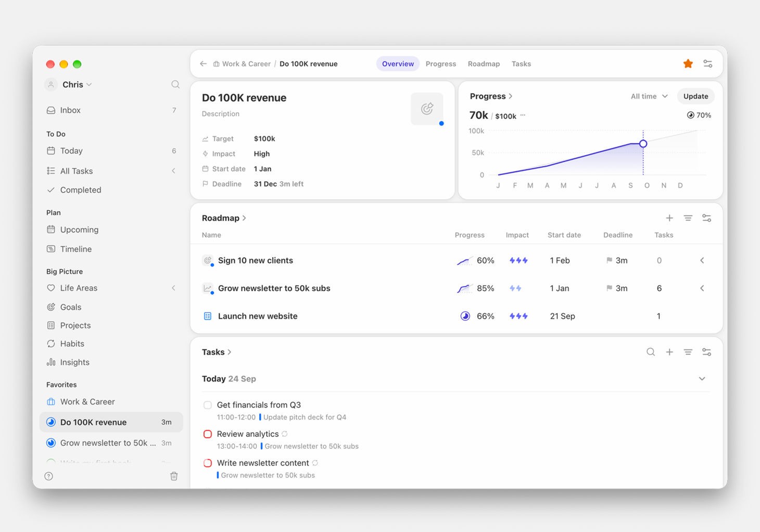Expand Grow newsletter to 50k subs row chevron
The image size is (760, 532).
tap(702, 288)
